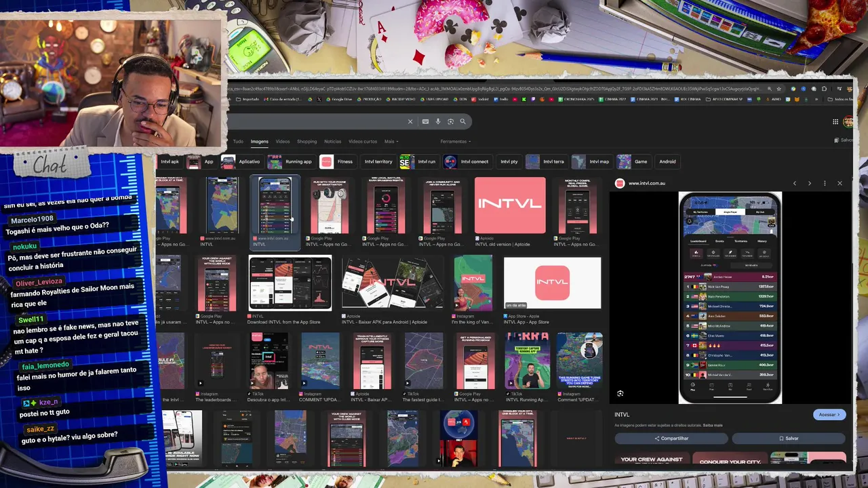868x488 pixels.
Task: Open the Shopping results tab
Action: (307, 142)
